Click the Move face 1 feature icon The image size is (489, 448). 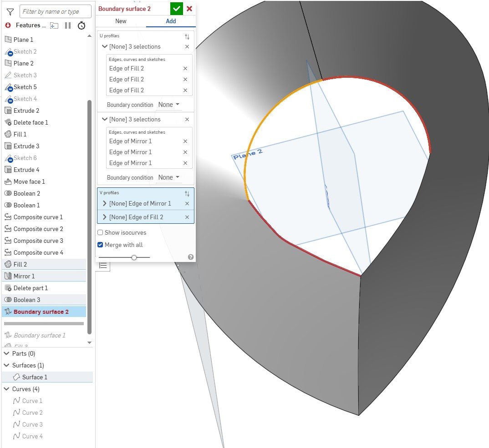click(8, 181)
